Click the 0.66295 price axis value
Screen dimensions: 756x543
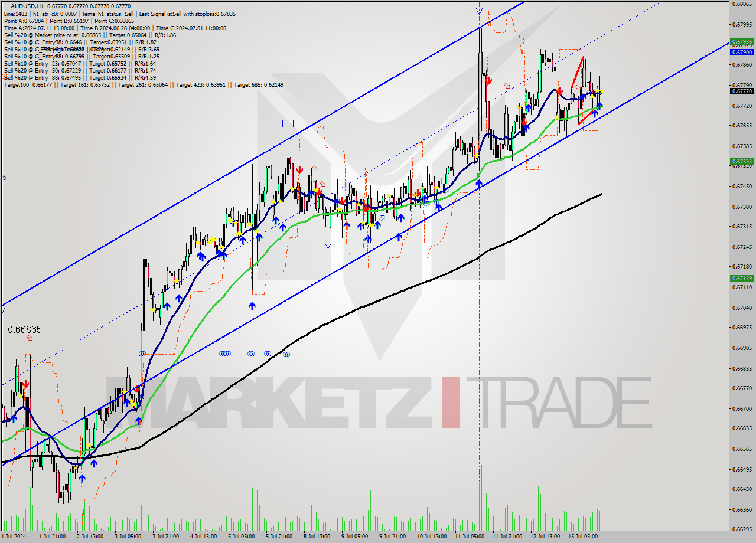click(x=742, y=529)
